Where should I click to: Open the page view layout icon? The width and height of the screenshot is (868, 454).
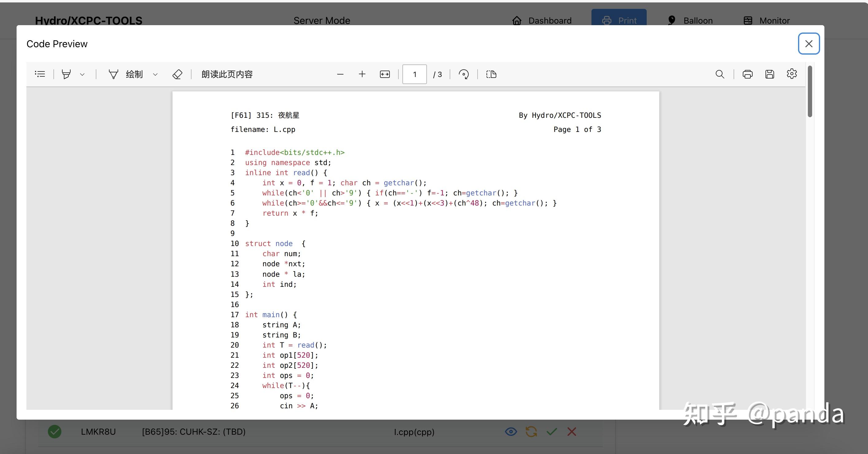click(x=491, y=74)
